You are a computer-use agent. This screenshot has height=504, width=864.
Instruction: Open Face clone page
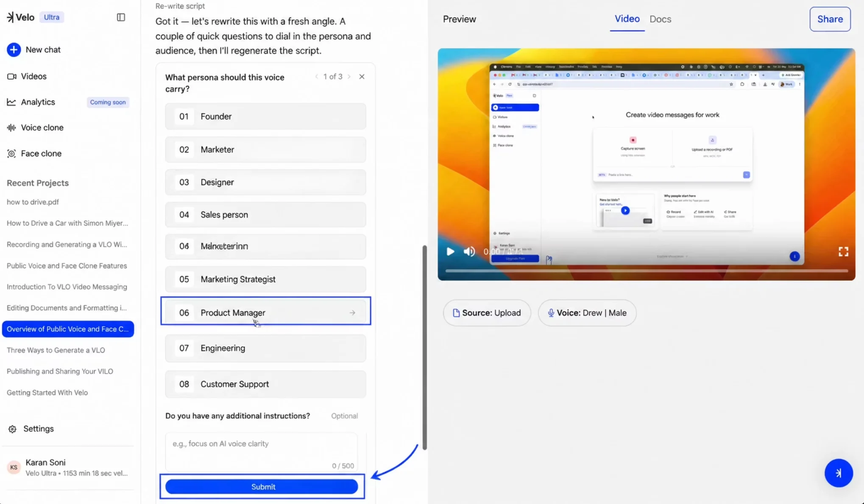pyautogui.click(x=41, y=153)
